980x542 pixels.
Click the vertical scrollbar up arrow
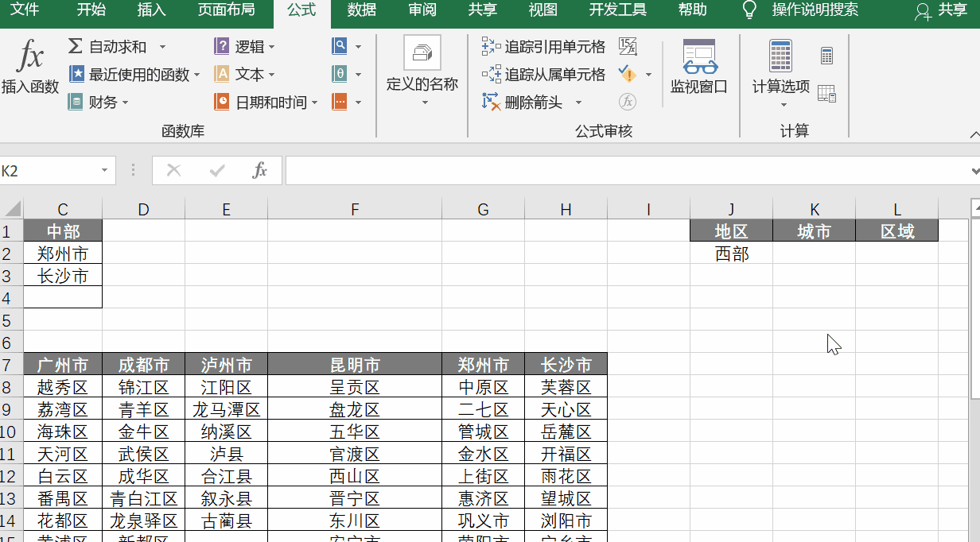974,208
